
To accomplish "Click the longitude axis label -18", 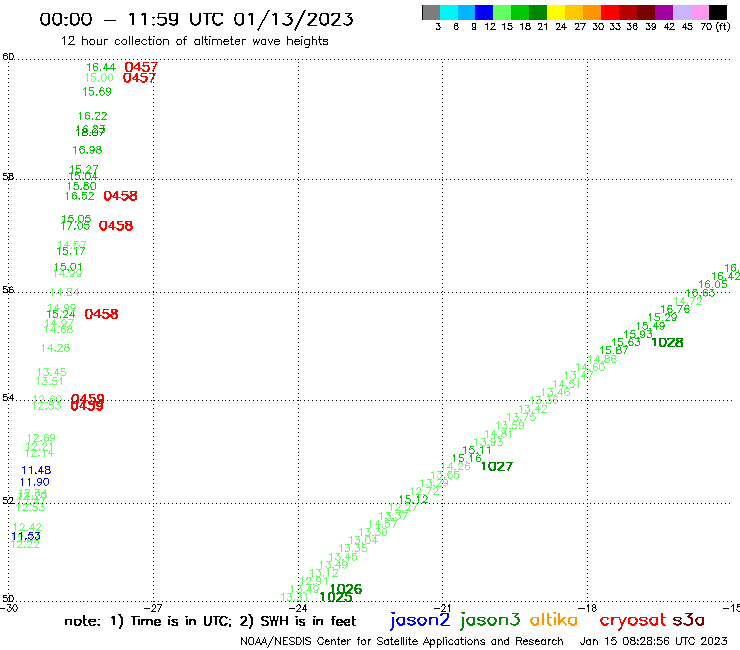I will [588, 608].
